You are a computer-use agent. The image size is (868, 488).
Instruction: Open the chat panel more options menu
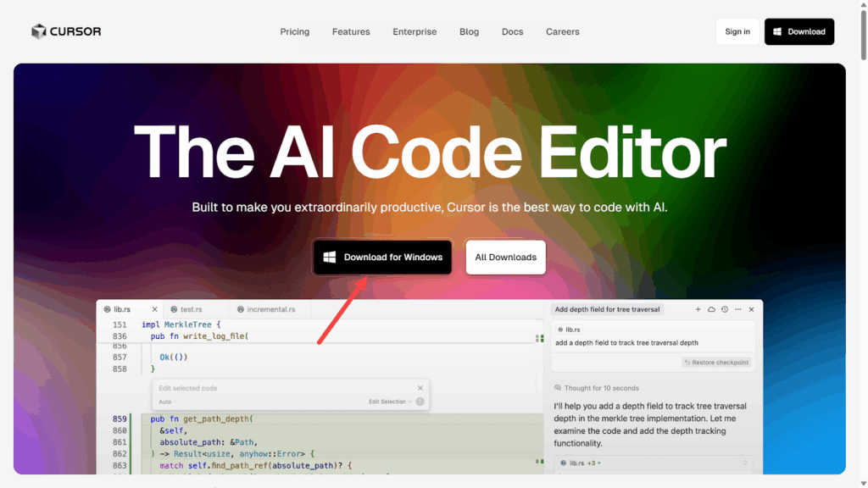(738, 309)
